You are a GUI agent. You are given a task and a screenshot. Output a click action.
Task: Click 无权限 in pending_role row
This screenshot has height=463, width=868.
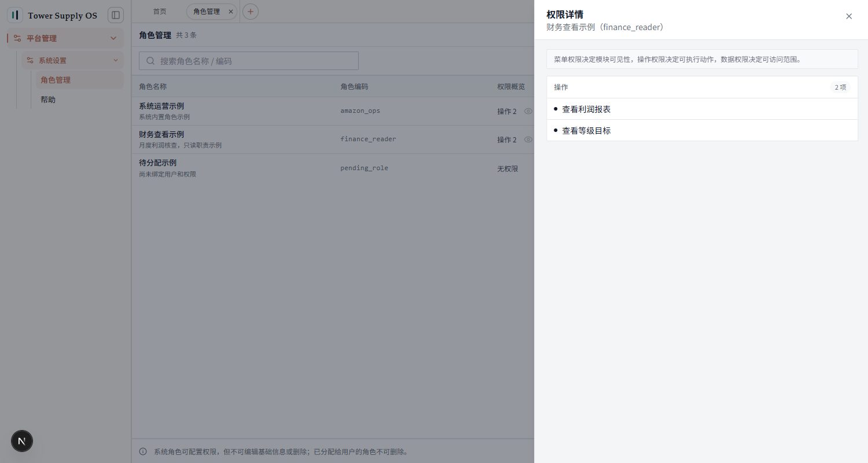[507, 168]
